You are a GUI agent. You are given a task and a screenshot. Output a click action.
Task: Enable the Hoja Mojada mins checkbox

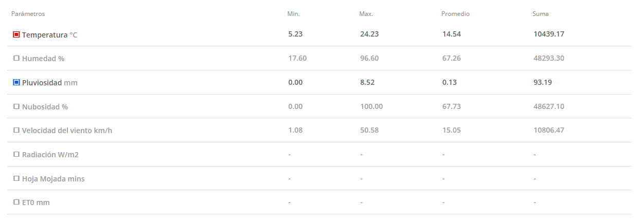pyautogui.click(x=16, y=178)
